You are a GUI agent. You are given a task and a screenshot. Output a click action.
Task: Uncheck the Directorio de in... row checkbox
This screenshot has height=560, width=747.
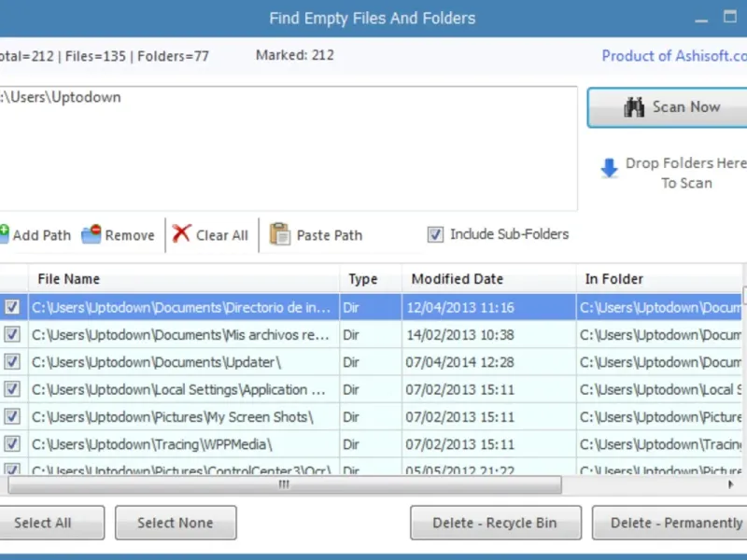pyautogui.click(x=12, y=307)
